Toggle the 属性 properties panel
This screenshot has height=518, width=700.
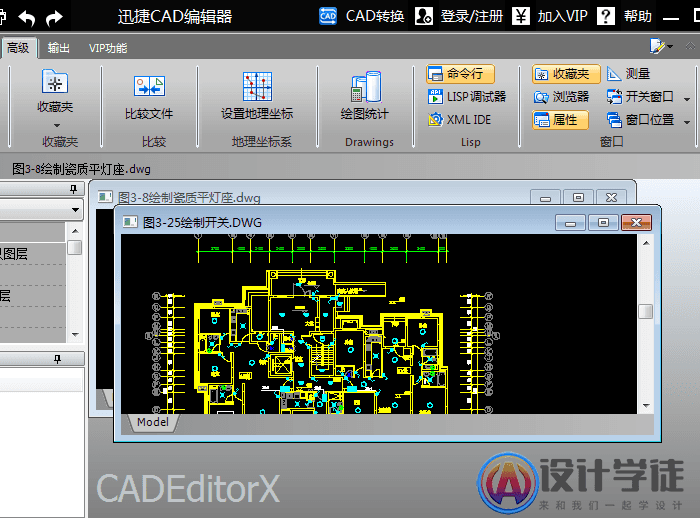point(560,120)
